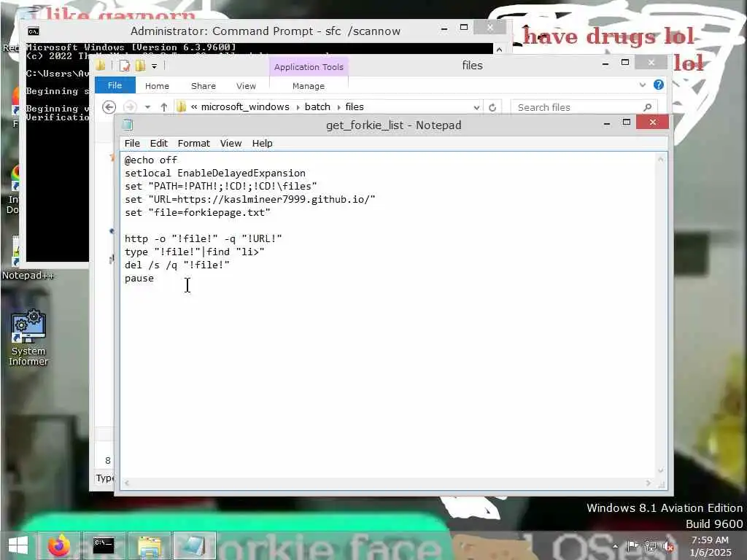This screenshot has width=747, height=560.
Task: Expand the Explorer ribbon with chevron
Action: pos(642,85)
